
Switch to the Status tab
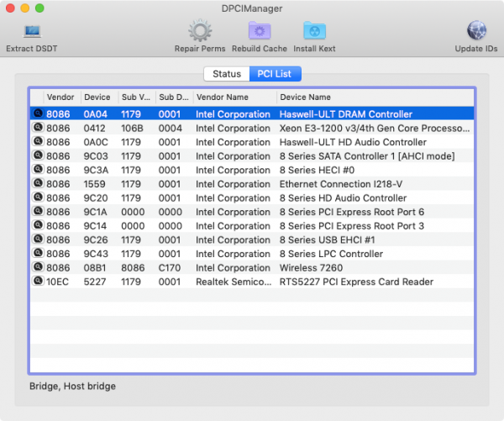226,75
